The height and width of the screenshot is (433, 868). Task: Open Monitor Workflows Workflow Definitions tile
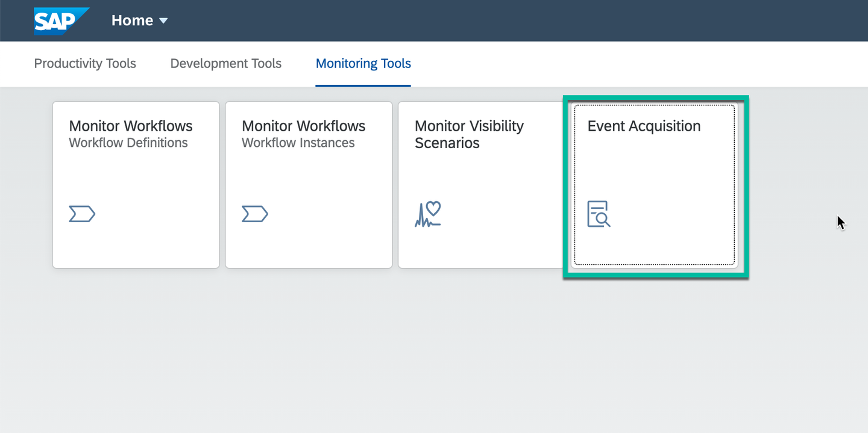pyautogui.click(x=136, y=185)
